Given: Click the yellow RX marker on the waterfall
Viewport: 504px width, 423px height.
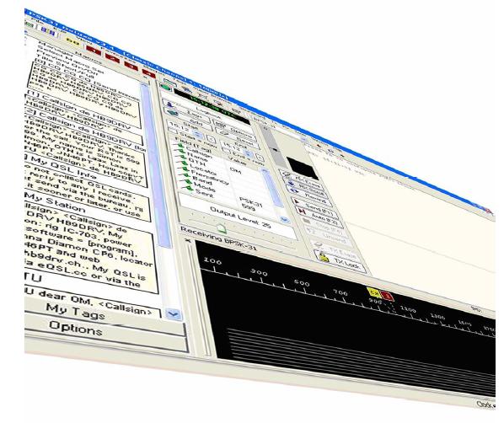Looking at the screenshot, I should coord(374,292).
